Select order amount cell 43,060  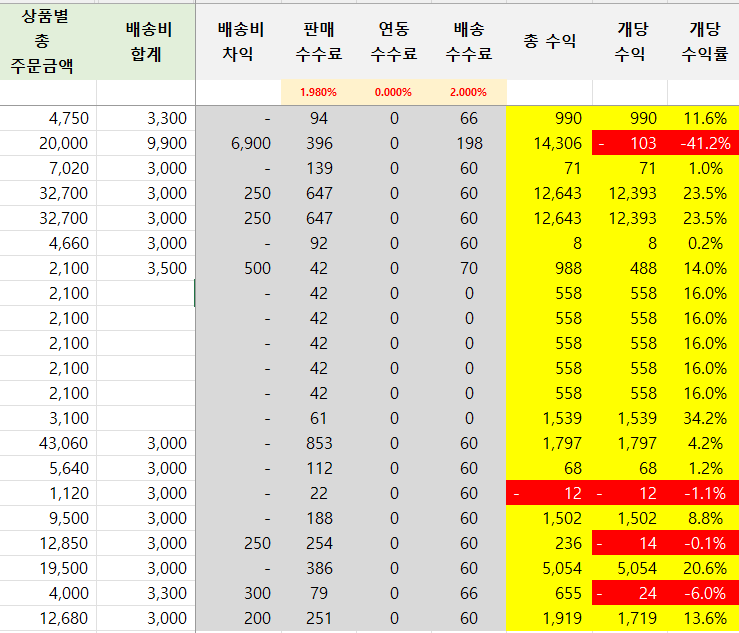click(x=48, y=443)
